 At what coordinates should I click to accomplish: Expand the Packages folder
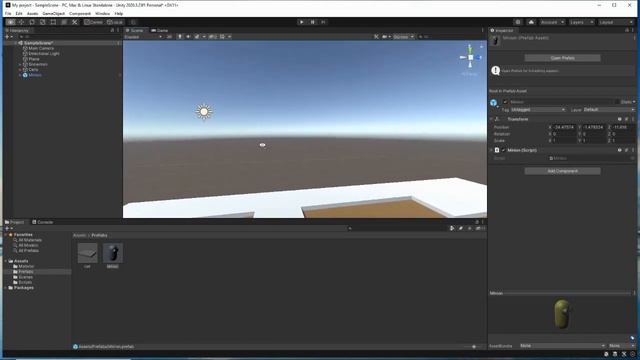6,288
